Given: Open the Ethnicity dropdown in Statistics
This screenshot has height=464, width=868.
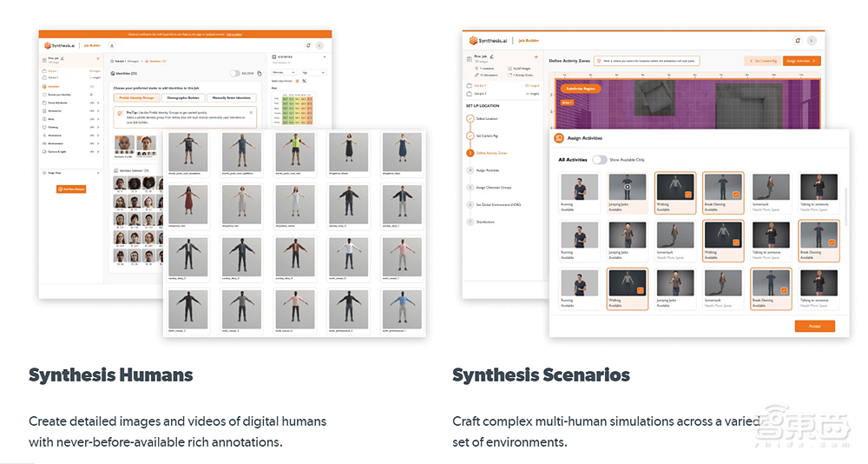Looking at the screenshot, I should point(282,72).
